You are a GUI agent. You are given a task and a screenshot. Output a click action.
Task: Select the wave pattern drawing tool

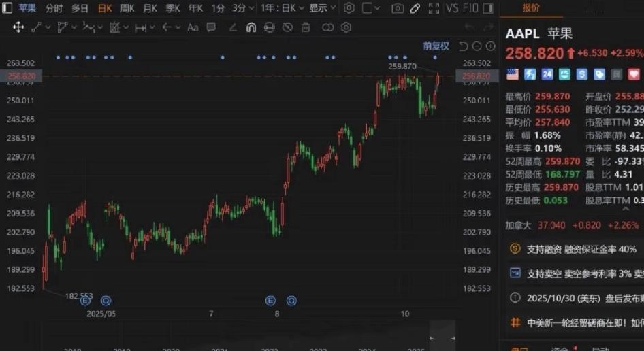tap(88, 27)
